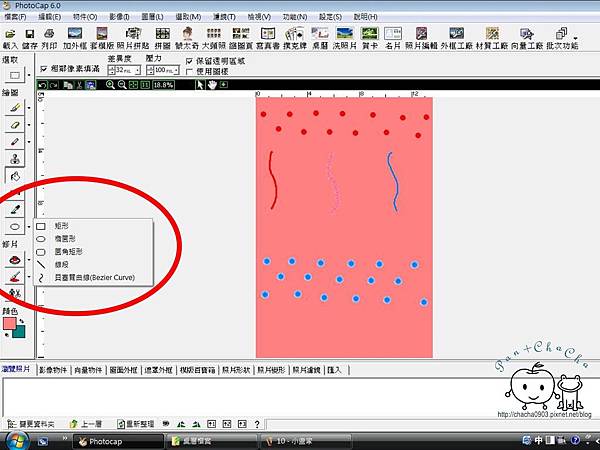Image resolution: width=600 pixels, height=450 pixels.
Task: Select the brush tool in 繪圖 panel
Action: coord(15,108)
